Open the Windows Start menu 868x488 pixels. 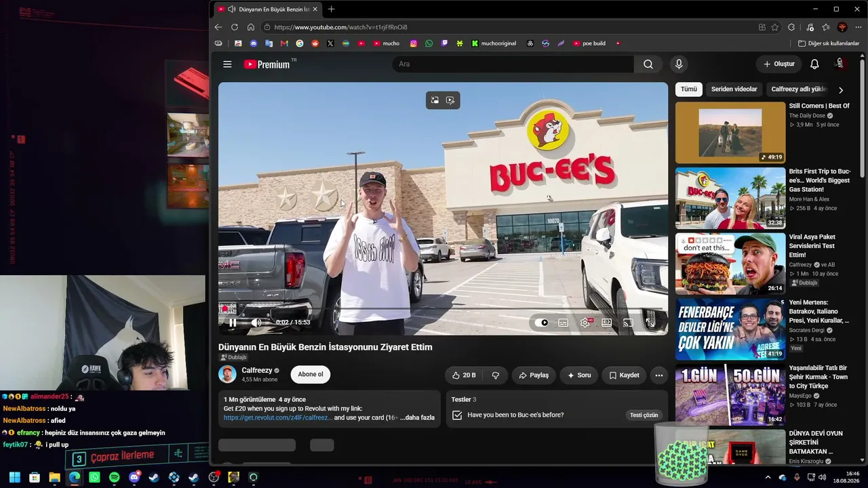tap(15, 477)
